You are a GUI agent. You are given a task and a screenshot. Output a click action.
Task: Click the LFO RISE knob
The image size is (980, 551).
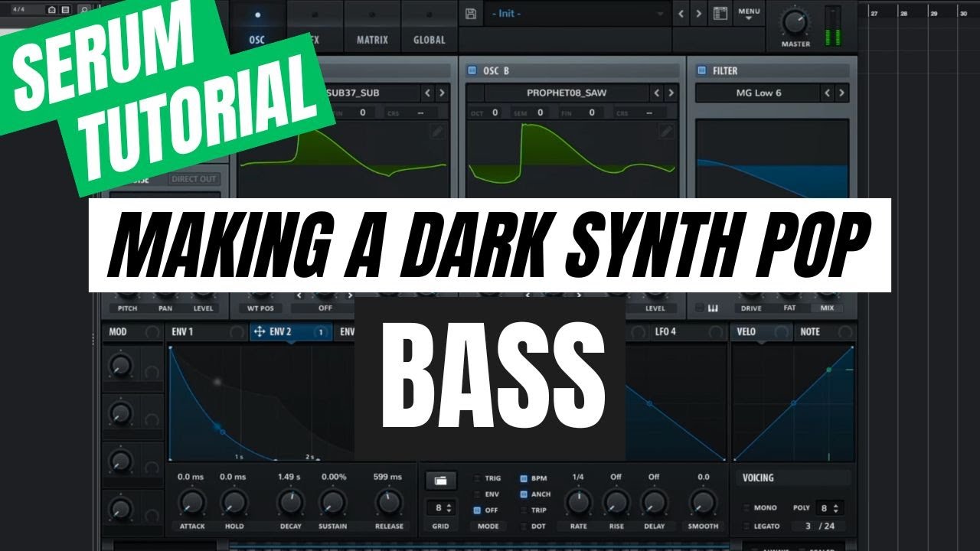(616, 502)
